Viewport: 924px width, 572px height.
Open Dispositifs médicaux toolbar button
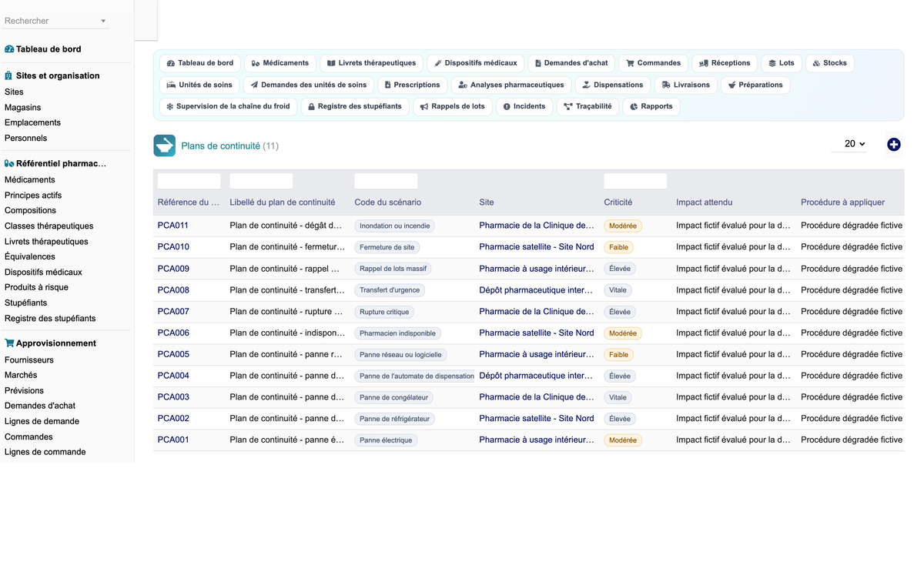point(475,63)
